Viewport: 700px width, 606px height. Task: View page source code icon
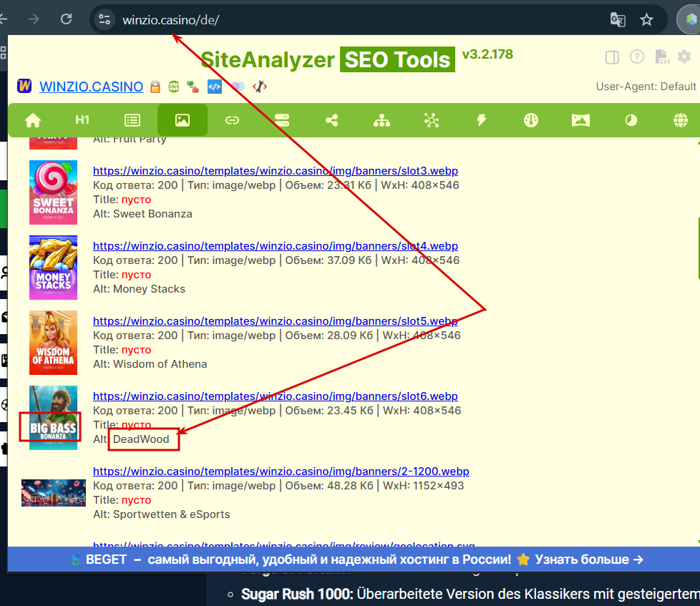click(215, 87)
